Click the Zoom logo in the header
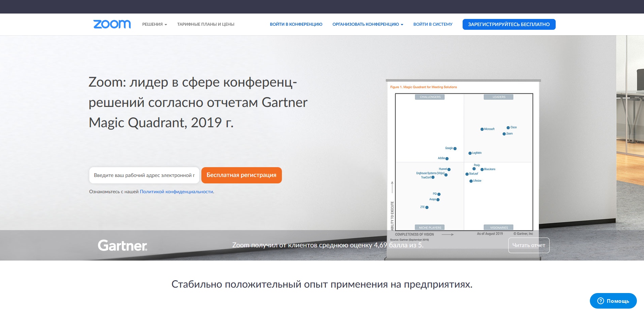Screen dimensions: 644x313 (x=112, y=24)
